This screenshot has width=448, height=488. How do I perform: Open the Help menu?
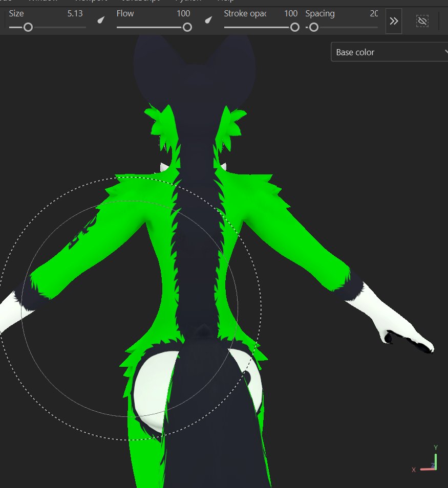pyautogui.click(x=225, y=1)
